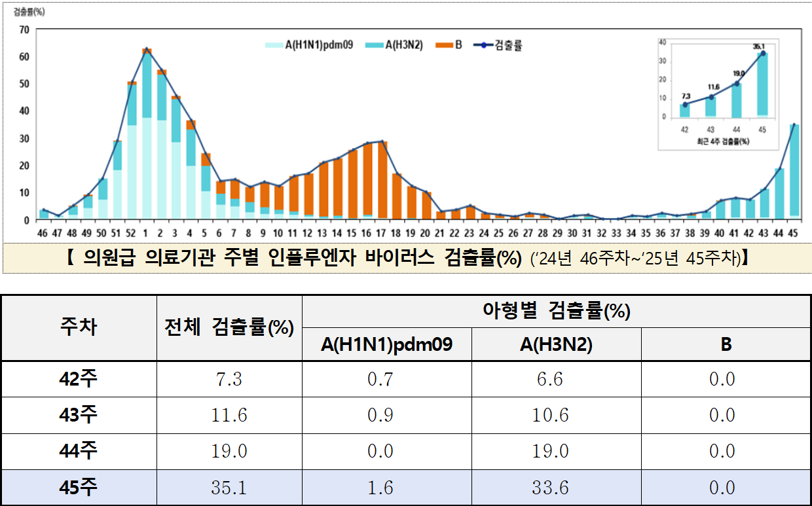Select the 42주 row label
This screenshot has height=506, width=812.
point(79,379)
